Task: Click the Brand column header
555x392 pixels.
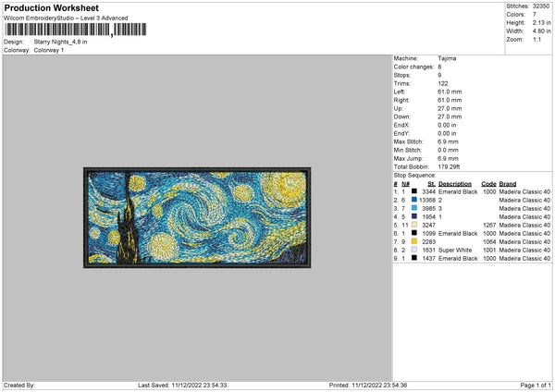Action: pyautogui.click(x=508, y=184)
